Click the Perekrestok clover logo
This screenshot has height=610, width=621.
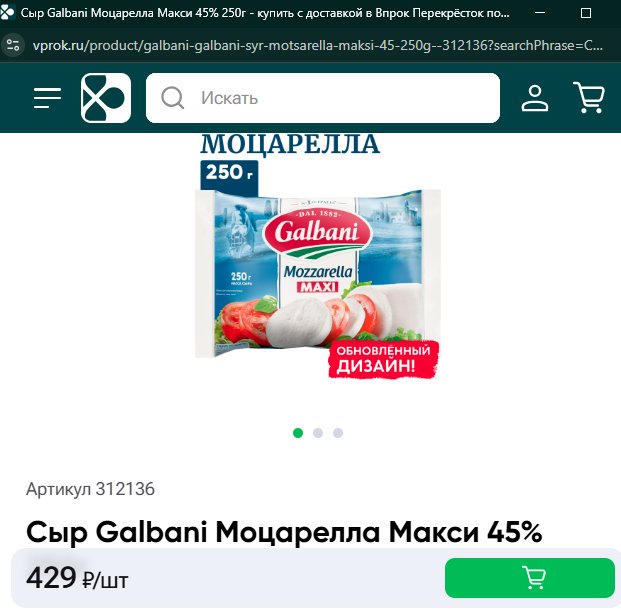point(106,98)
